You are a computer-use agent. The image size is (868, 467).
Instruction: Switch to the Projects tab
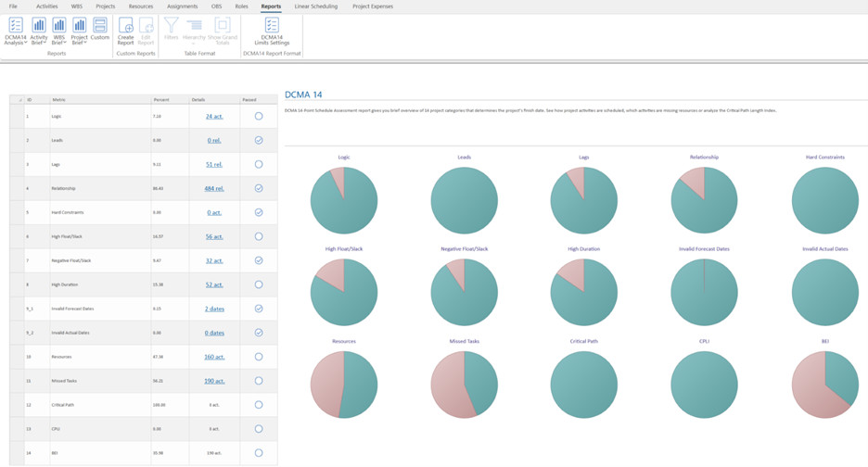click(x=105, y=6)
